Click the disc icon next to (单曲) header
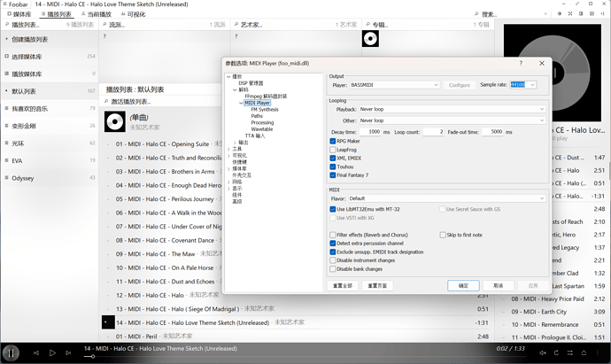Viewport: 611px width, 364px height. [x=114, y=121]
